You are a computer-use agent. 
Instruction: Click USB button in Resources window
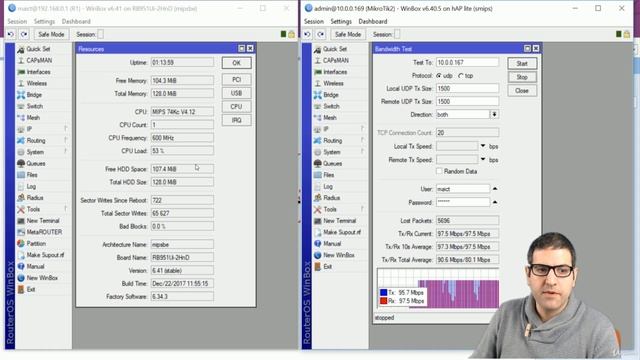point(236,93)
